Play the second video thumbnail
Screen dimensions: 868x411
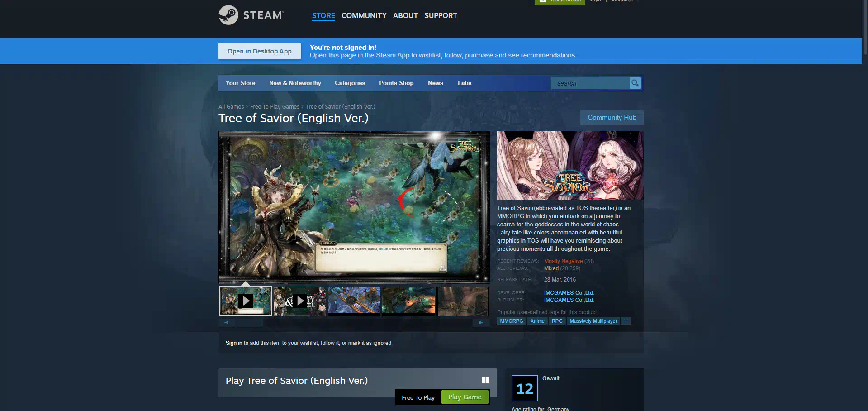tap(299, 301)
